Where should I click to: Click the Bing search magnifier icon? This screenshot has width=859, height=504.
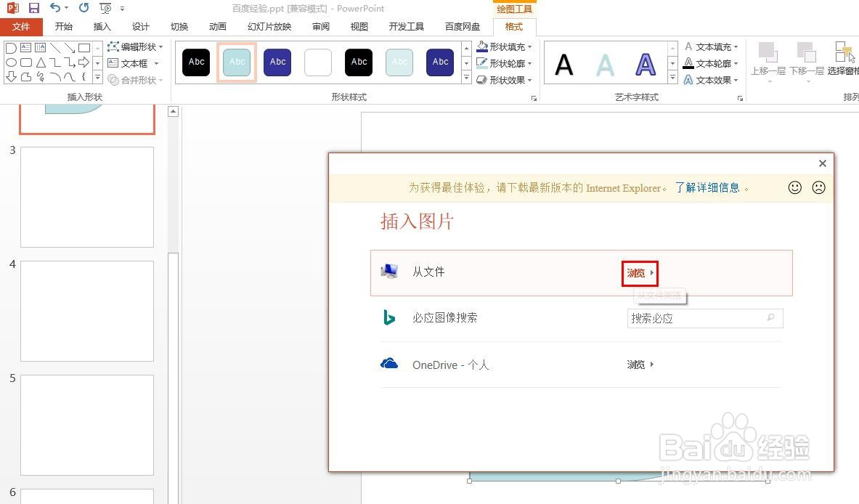[771, 317]
